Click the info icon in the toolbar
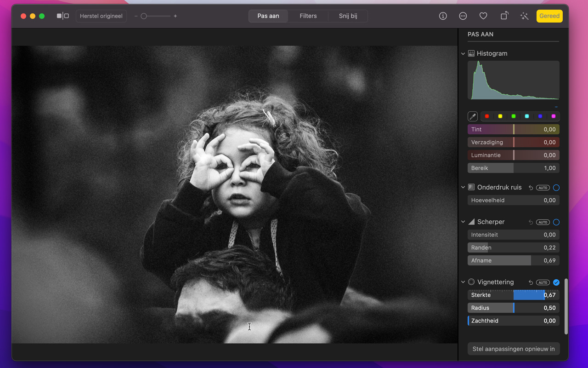Screen dimensions: 588x368 click(x=443, y=16)
